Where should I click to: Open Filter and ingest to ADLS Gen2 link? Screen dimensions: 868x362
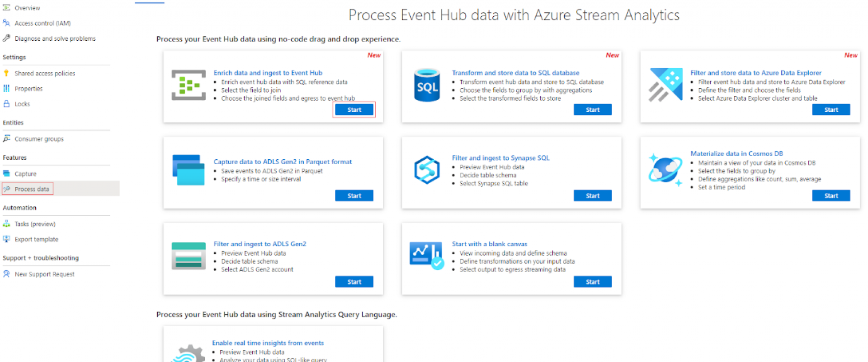coord(259,244)
